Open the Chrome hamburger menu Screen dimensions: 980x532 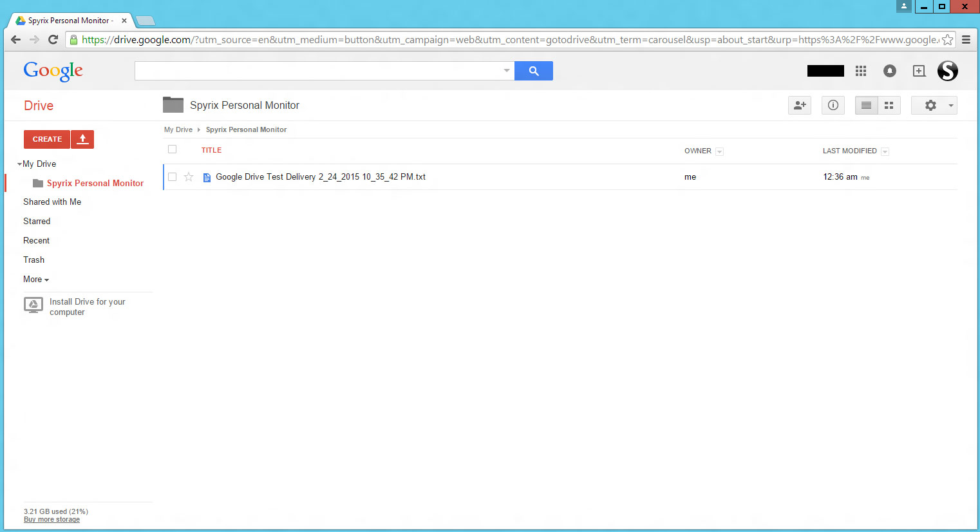point(966,40)
